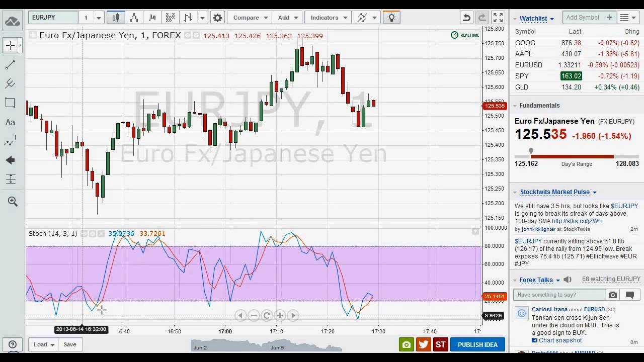This screenshot has width=644, height=362.
Task: Expand the chart style dropdown arrow
Action: [x=202, y=18]
